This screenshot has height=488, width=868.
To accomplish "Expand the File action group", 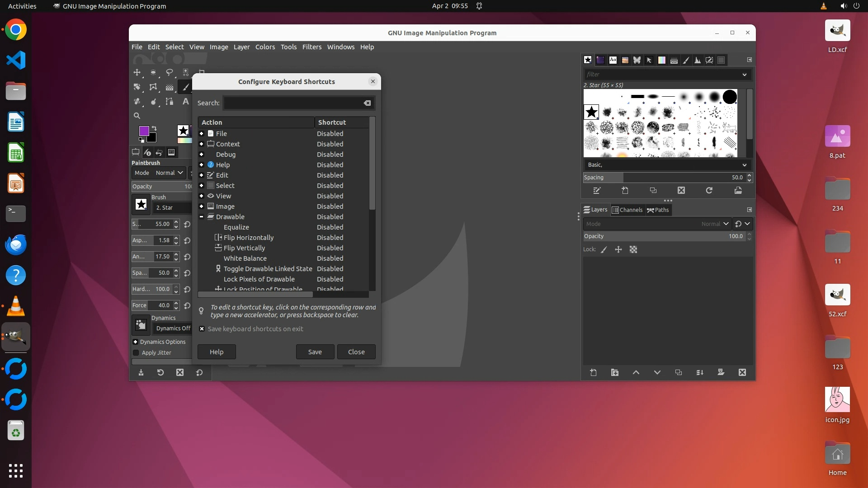I will (x=202, y=134).
